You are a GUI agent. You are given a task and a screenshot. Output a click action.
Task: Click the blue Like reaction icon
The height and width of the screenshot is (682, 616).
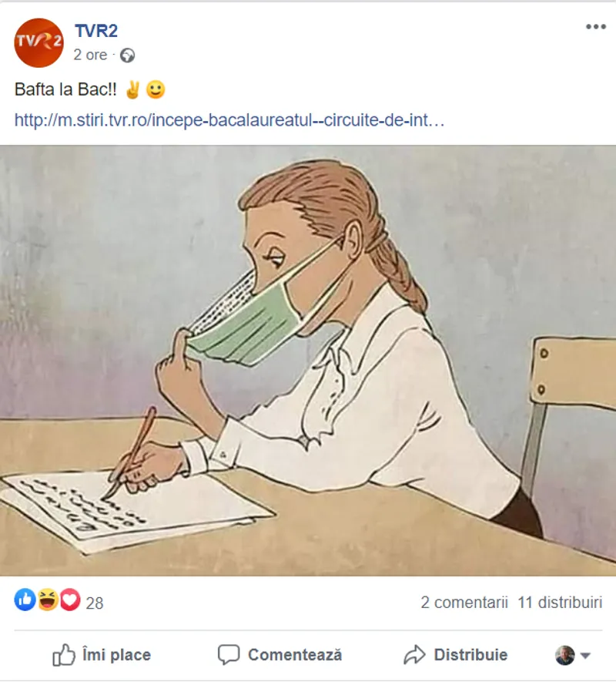25,601
